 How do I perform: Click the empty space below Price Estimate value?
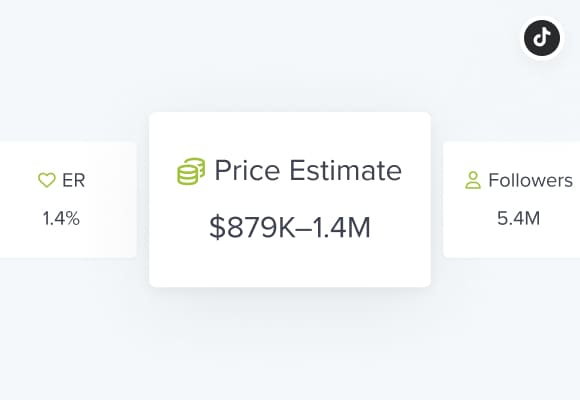(x=290, y=265)
